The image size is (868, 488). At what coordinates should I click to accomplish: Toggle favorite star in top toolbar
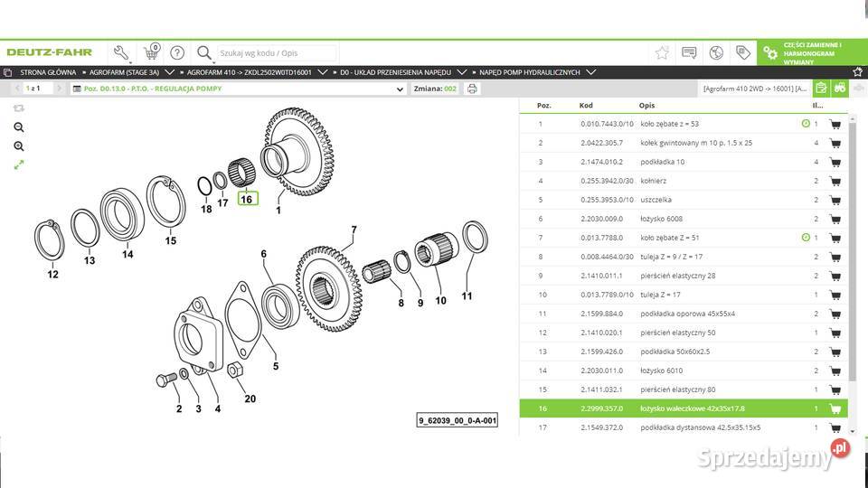click(662, 52)
